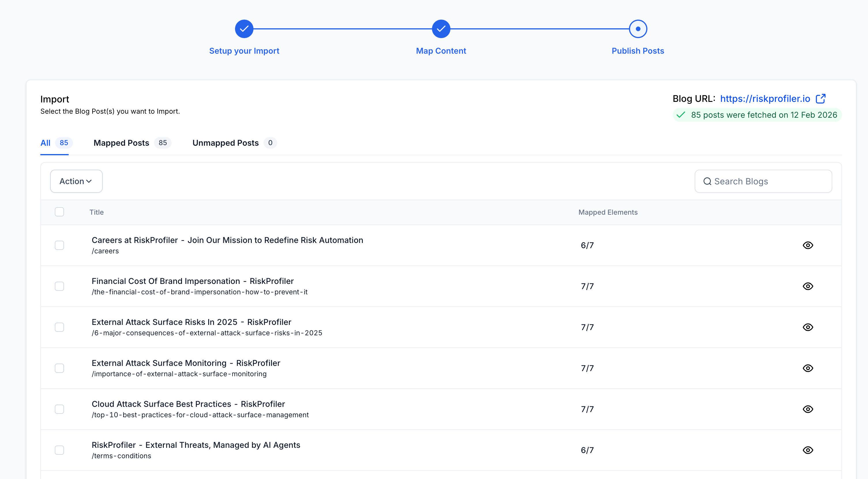Switch to the Mapped Posts tab

121,143
